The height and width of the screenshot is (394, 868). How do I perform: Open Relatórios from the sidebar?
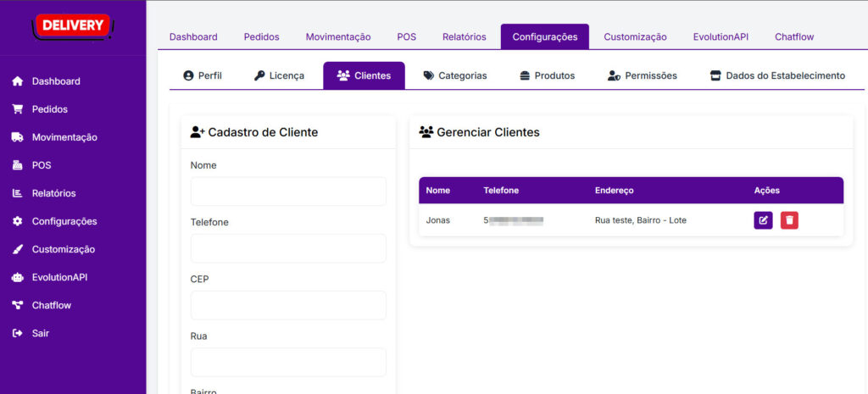(53, 193)
